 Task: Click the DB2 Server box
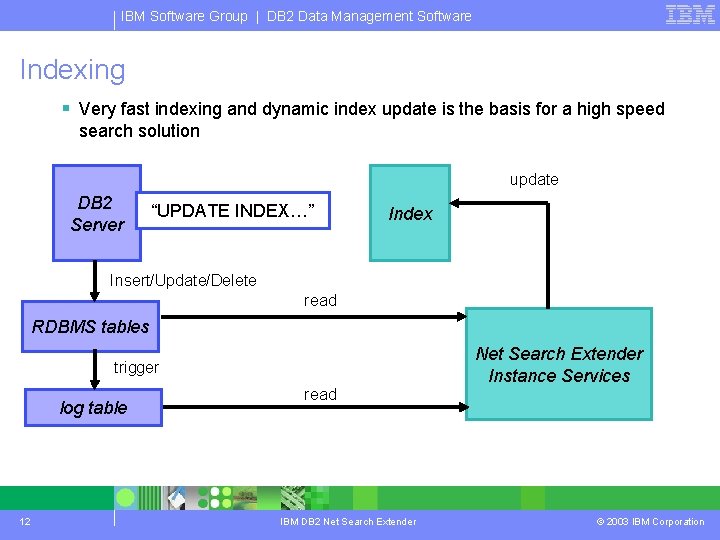pyautogui.click(x=97, y=213)
